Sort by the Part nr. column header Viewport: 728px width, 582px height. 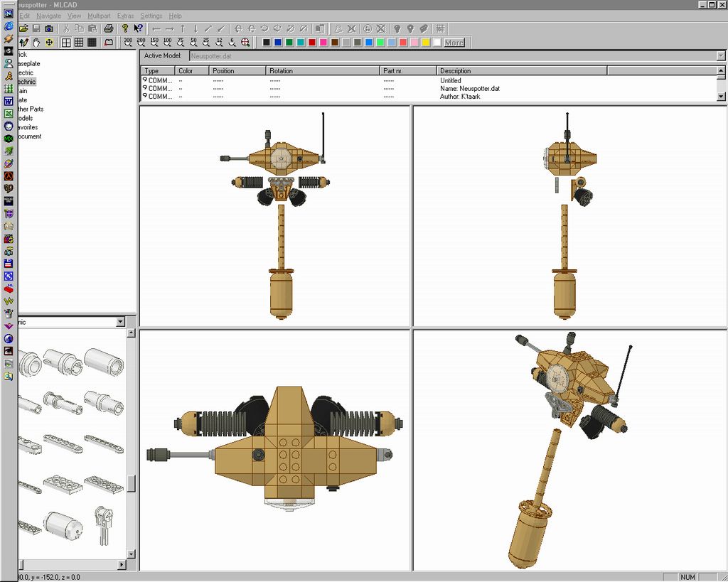[408, 71]
